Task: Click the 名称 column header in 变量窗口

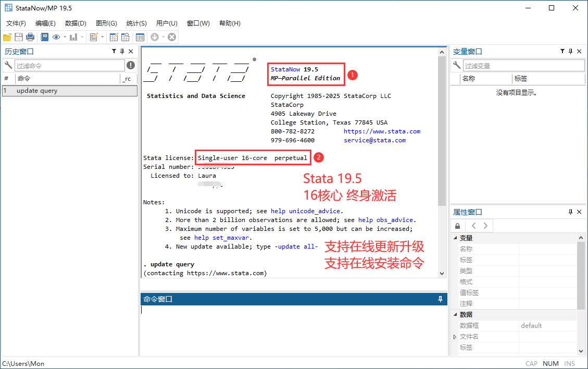Action: point(486,79)
